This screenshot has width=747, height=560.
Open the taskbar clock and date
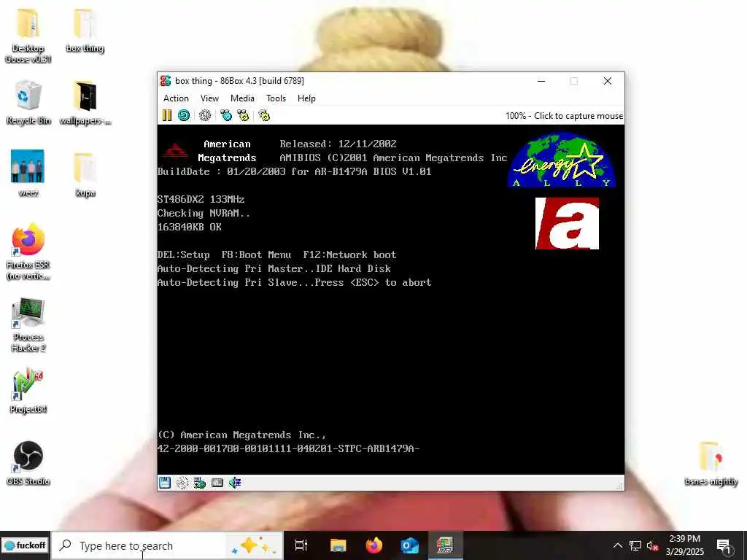[685, 545]
